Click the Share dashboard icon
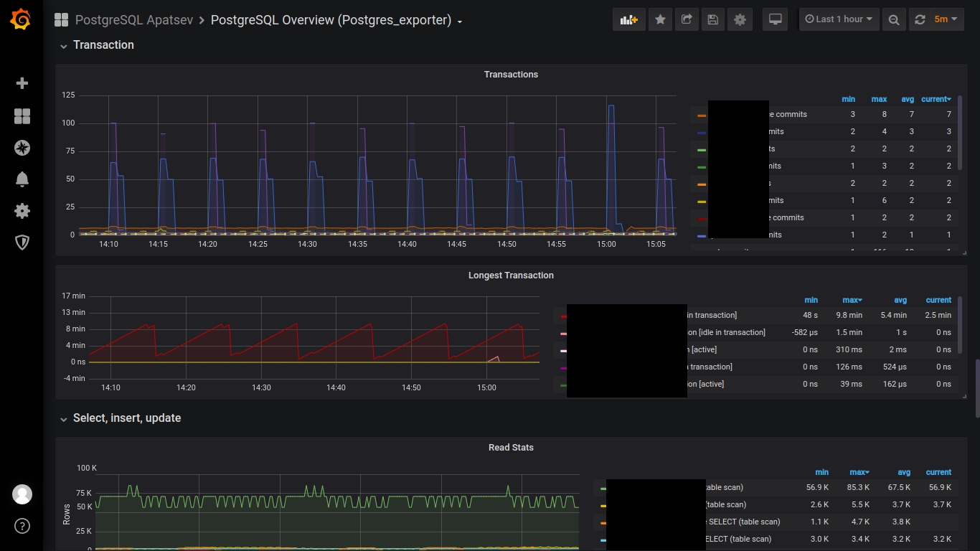980x551 pixels. click(x=687, y=19)
